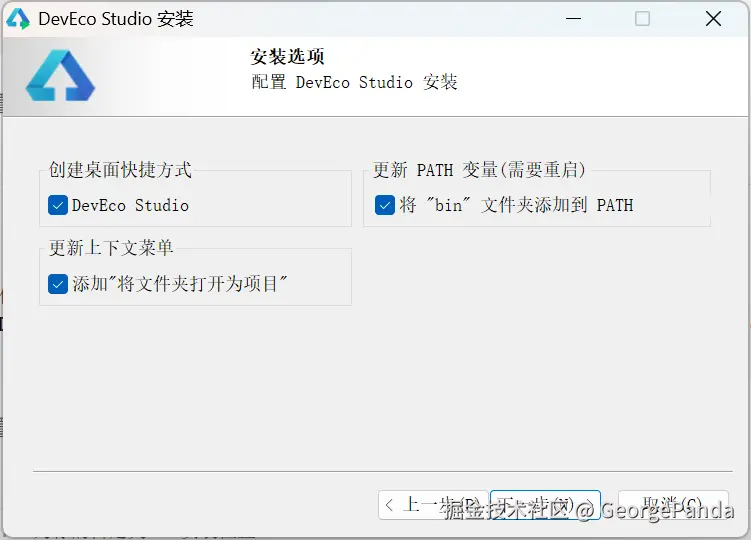Minimize the installer window
This screenshot has width=751, height=540.
[572, 19]
